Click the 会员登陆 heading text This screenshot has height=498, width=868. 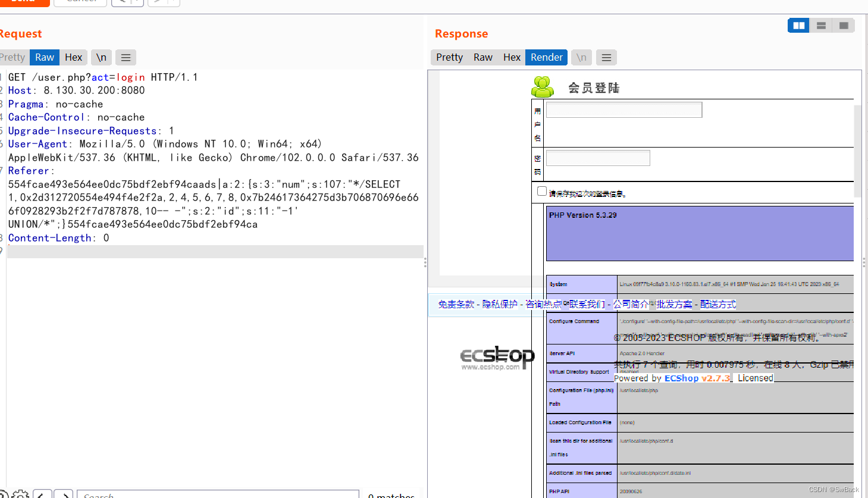(x=594, y=88)
